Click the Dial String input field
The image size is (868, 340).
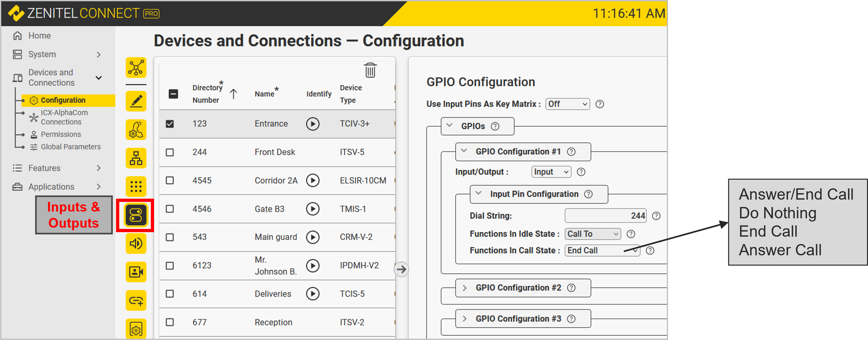click(605, 216)
